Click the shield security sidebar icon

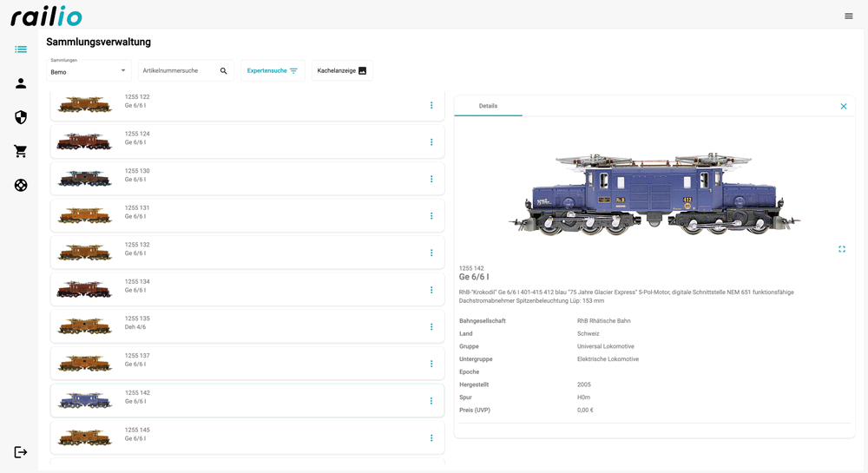21,117
